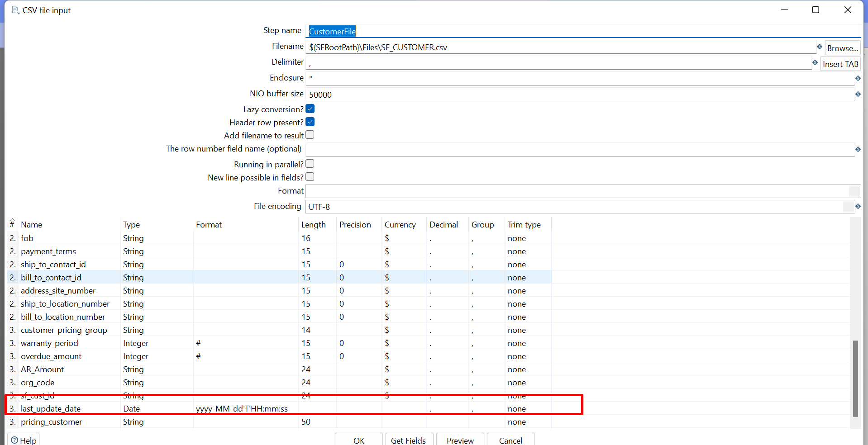Expand the Format dropdown list

tap(854, 191)
